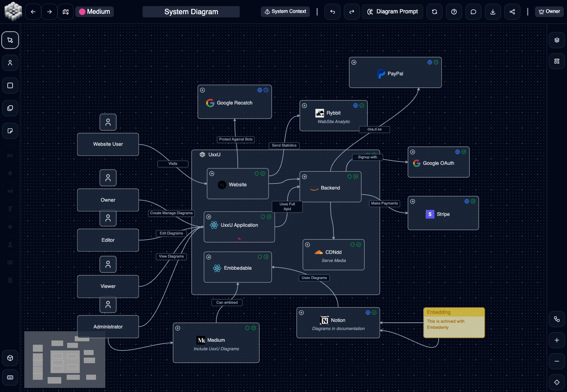Image resolution: width=567 pixels, height=392 pixels.
Task: Click the app logo cube
Action: pyautogui.click(x=13, y=11)
